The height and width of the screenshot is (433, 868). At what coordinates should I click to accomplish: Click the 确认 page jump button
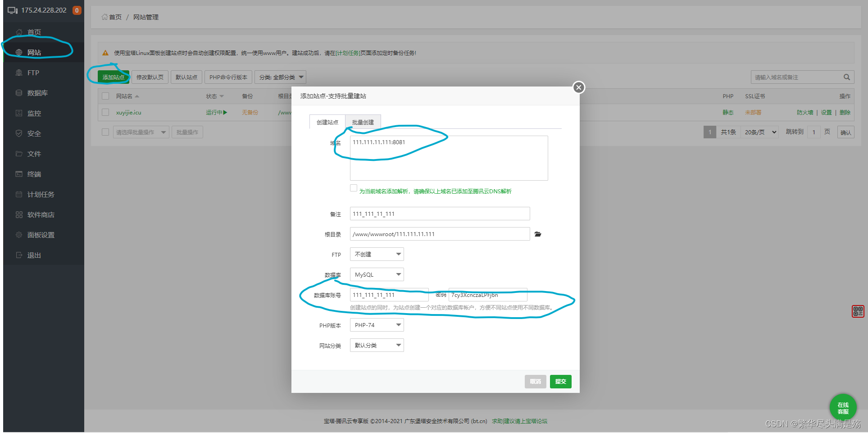pyautogui.click(x=846, y=132)
